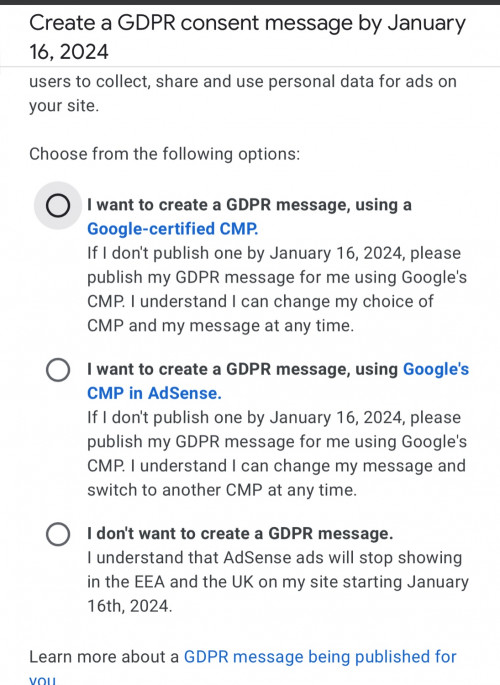The width and height of the screenshot is (500, 685).
Task: Click the 'switch to another CMP at any time' line
Action: coord(222,490)
